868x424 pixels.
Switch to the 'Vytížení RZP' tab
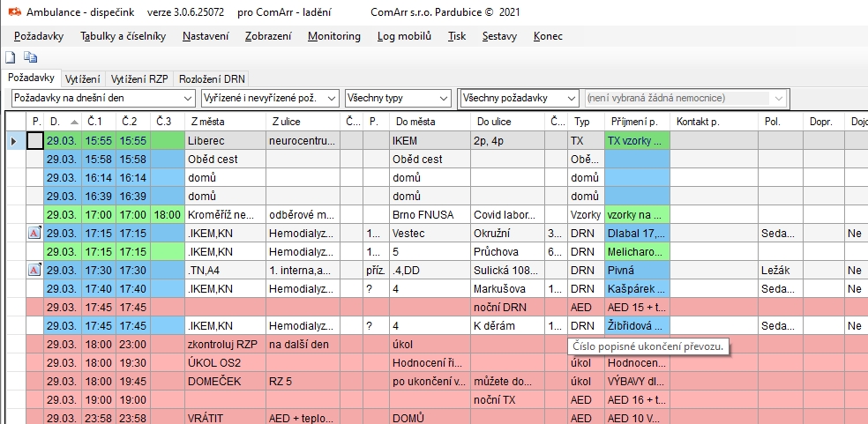(139, 78)
